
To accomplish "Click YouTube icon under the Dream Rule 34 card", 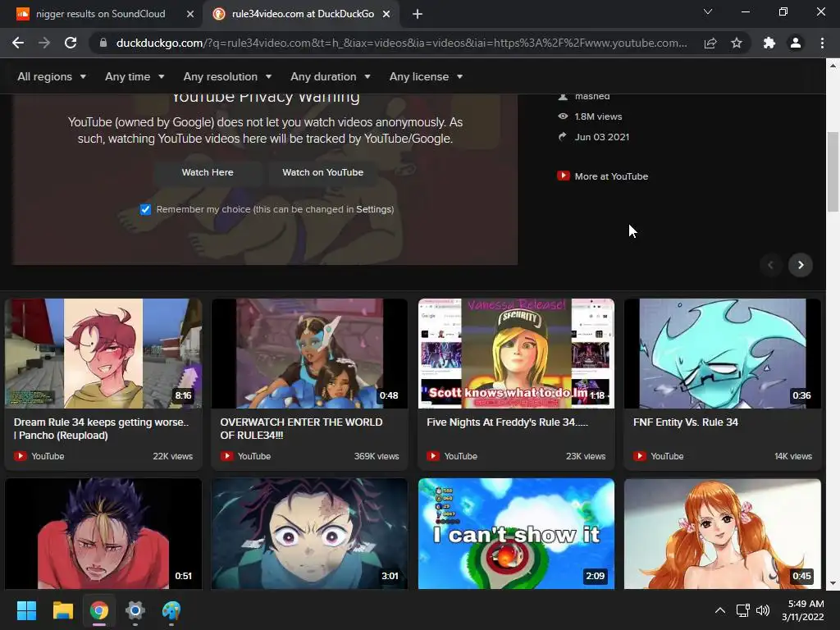I will [21, 456].
